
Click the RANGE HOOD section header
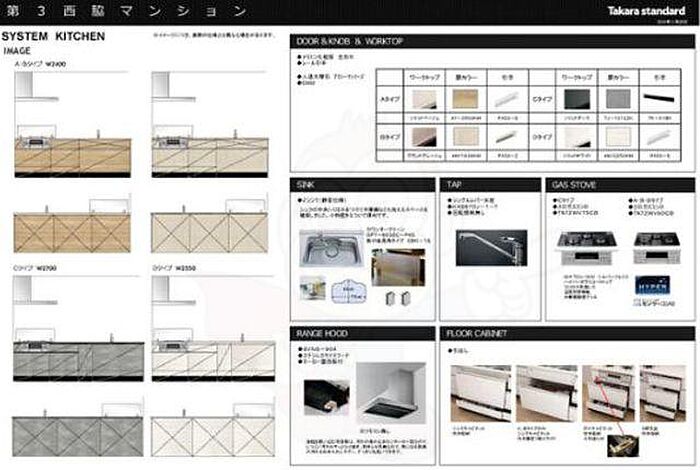(x=320, y=331)
